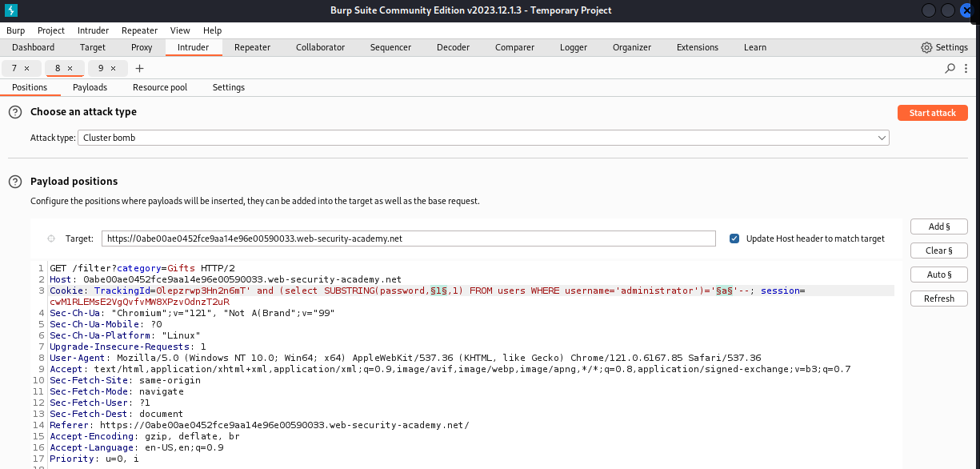The height and width of the screenshot is (469, 980).
Task: Select the main Intruder tab
Action: tap(193, 47)
